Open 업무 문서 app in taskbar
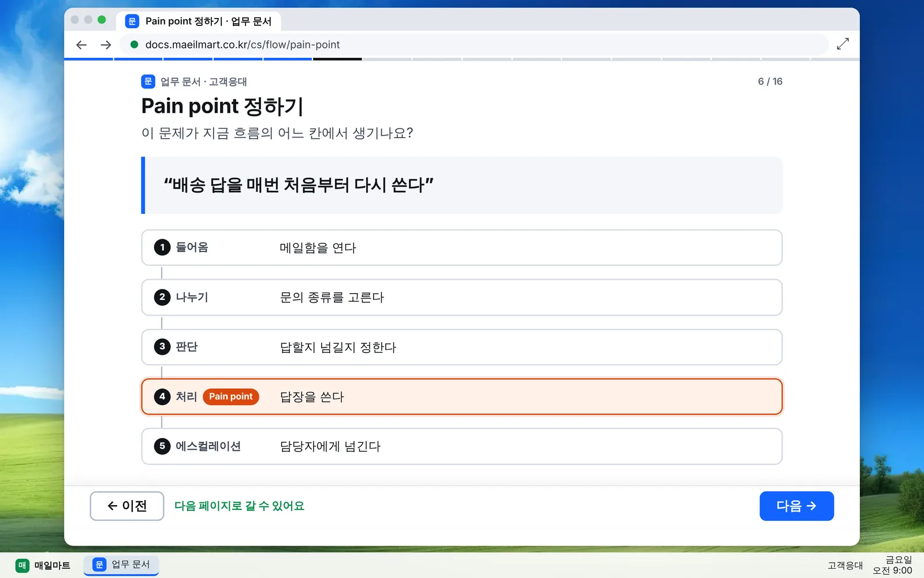 click(121, 565)
